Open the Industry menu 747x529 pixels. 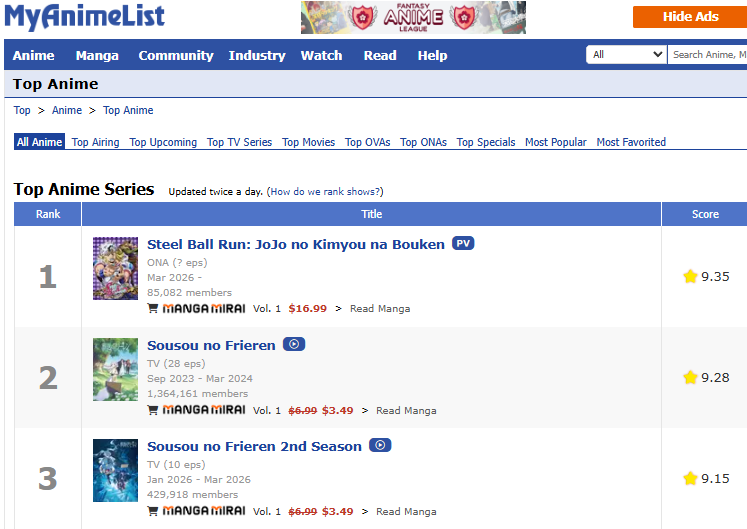point(257,55)
